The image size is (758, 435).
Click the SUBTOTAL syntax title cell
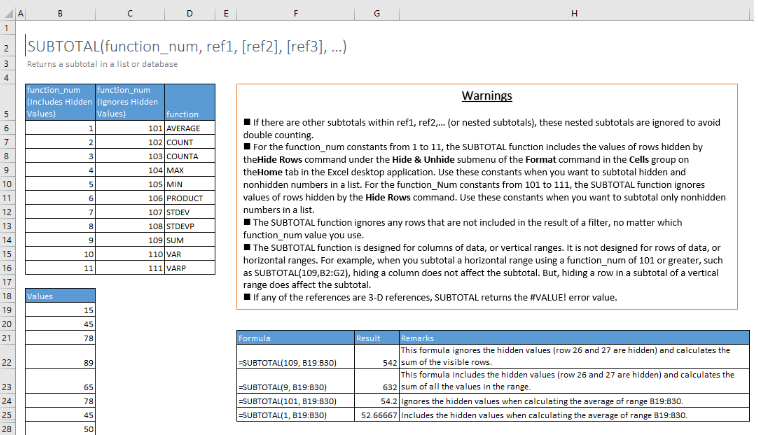pyautogui.click(x=187, y=46)
